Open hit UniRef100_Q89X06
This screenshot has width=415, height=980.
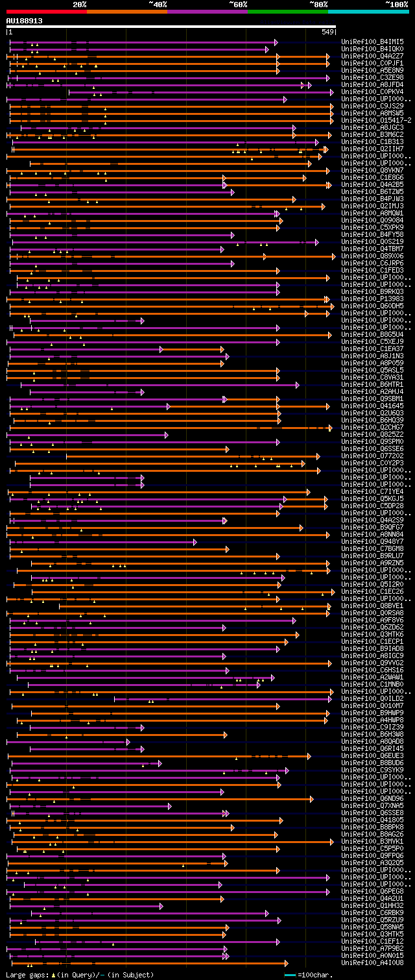(372, 256)
